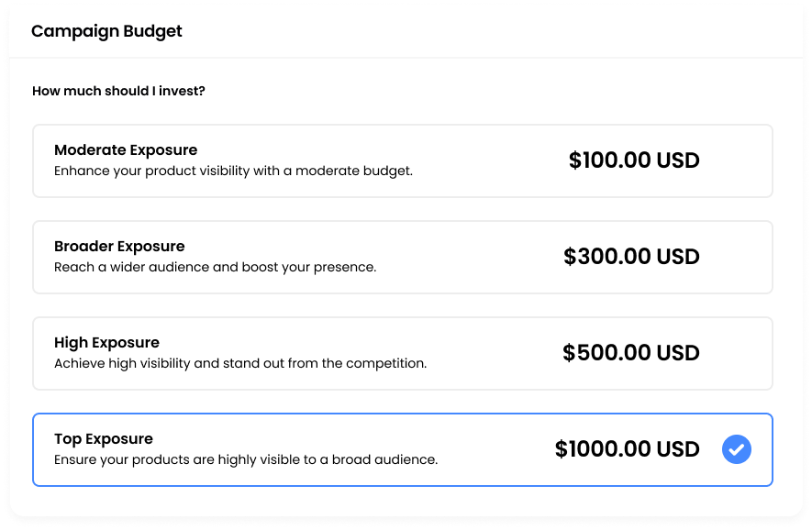Viewport: 812px width, 530px height.
Task: Select the Broader Exposure budget option
Action: click(x=403, y=258)
